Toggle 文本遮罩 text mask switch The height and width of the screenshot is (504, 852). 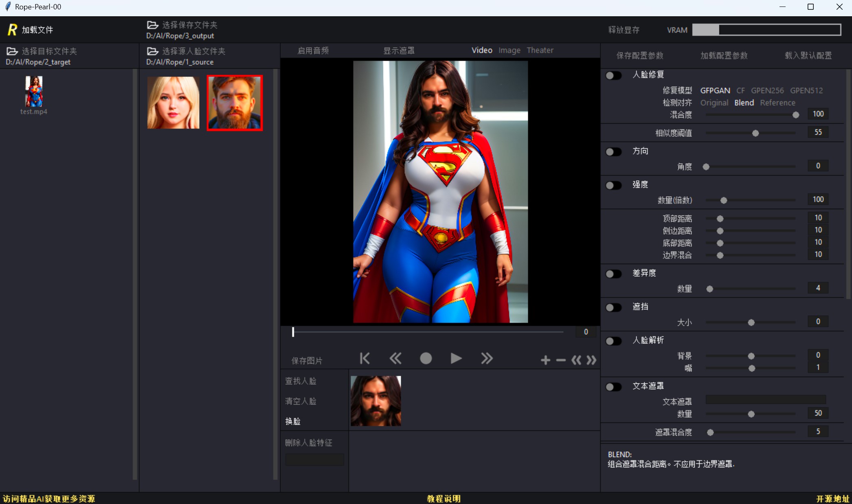613,387
